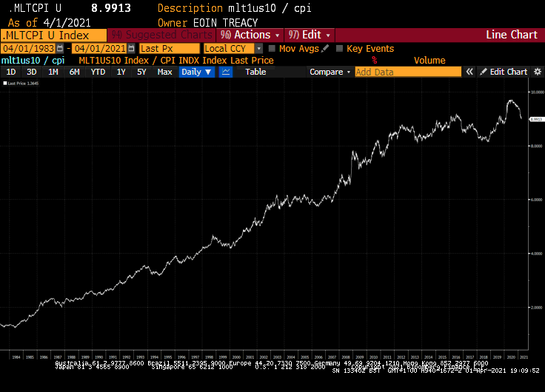Screen dimensions: 545x392
Task: Open the Local CCY currency dropdown
Action: coord(233,48)
